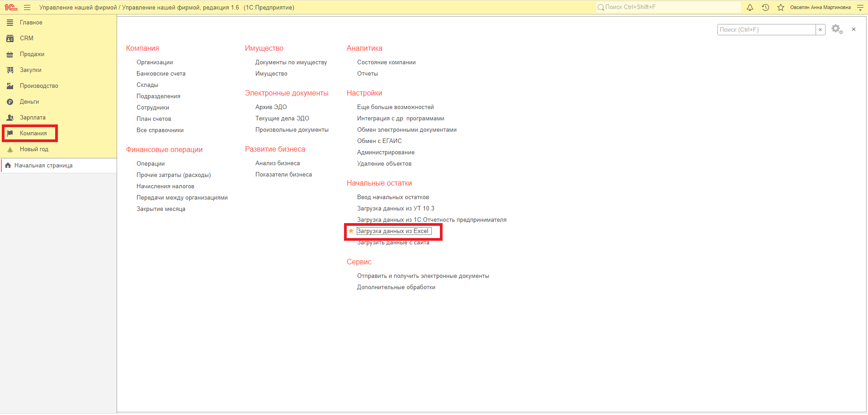Click the section menu search box

(767, 29)
